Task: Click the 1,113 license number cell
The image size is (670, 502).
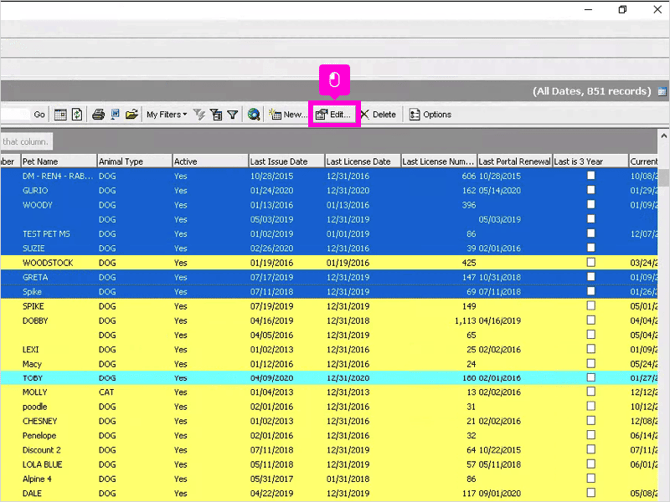Action: (x=465, y=321)
